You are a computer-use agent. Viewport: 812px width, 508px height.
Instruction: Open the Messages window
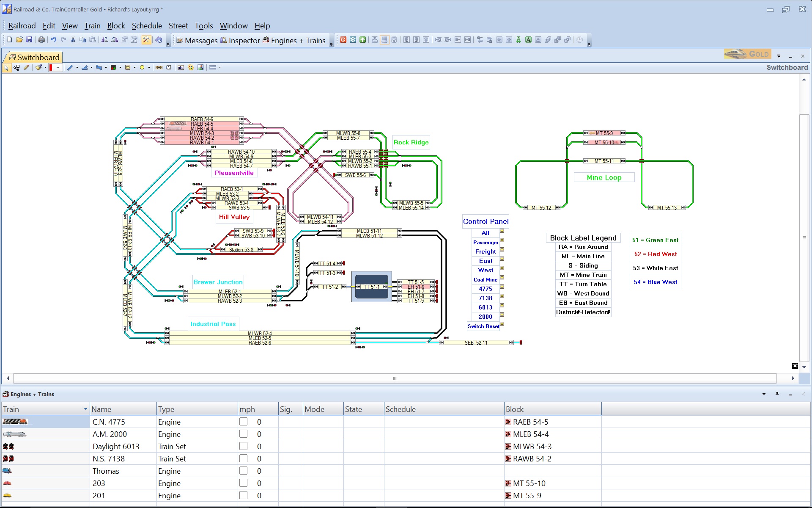[197, 40]
